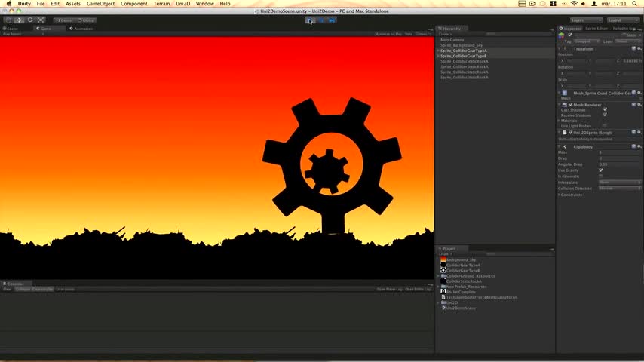Select the Move tool in toolbar

[19, 20]
